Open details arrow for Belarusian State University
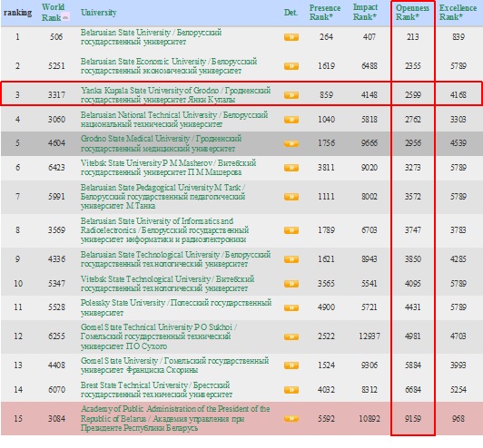Image resolution: width=483 pixels, height=448 pixels. click(291, 37)
